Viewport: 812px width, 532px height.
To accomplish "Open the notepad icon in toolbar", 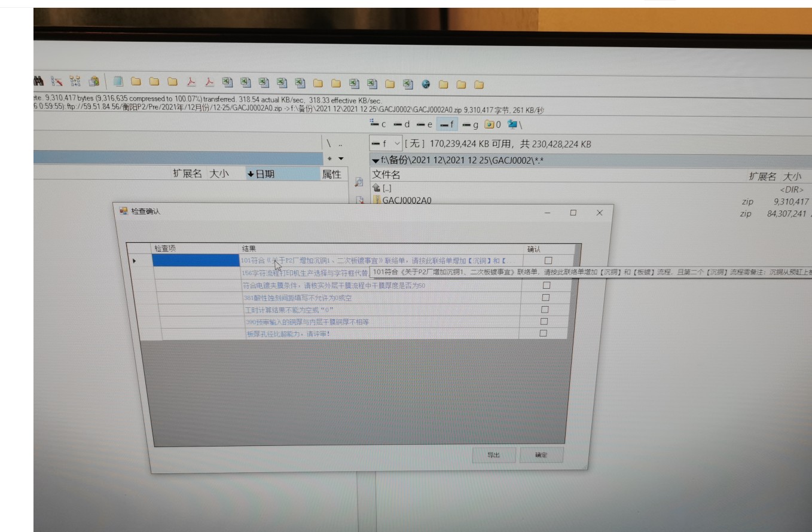I will click(118, 82).
